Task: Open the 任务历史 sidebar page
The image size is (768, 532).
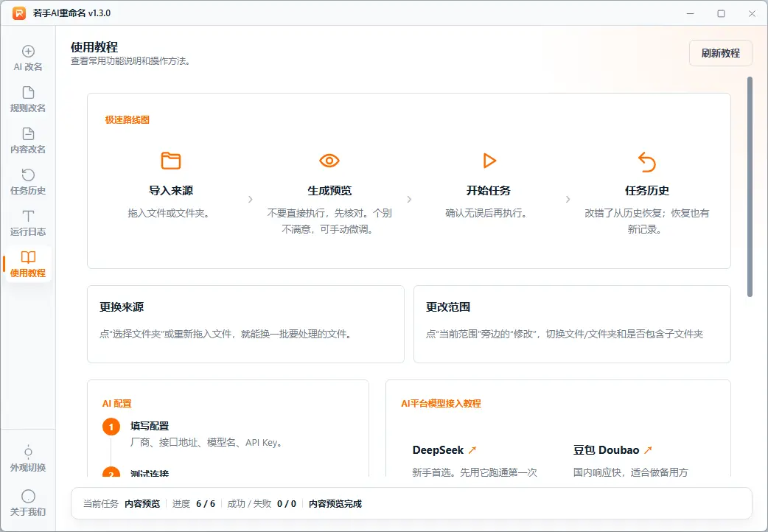Action: [28, 182]
